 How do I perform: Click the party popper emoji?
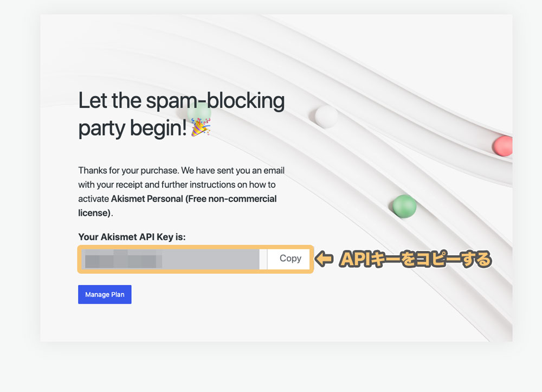click(201, 127)
